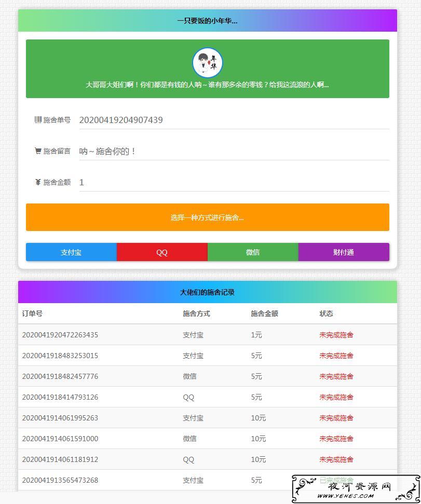421x504 pixels.
Task: Click 1元 amount in first record row
Action: (256, 335)
